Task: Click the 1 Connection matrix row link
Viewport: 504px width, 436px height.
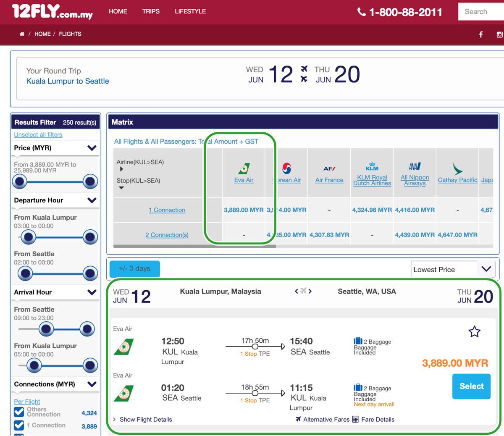Action: tap(167, 210)
